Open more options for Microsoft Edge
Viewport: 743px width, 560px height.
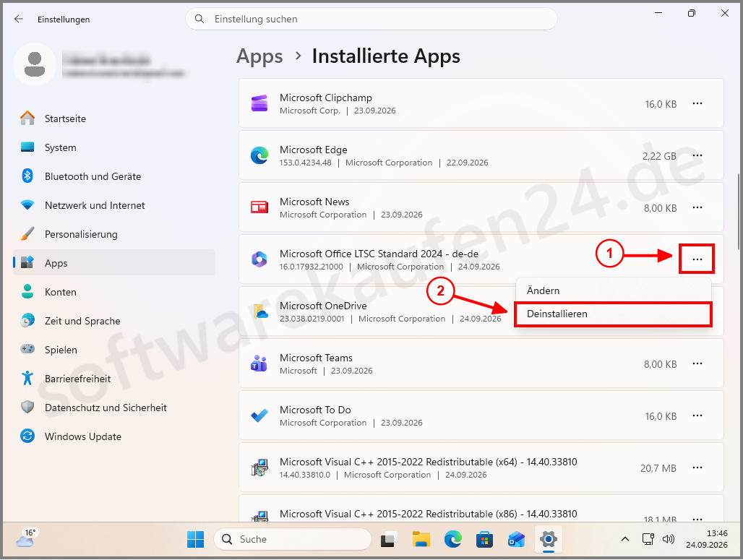(697, 155)
